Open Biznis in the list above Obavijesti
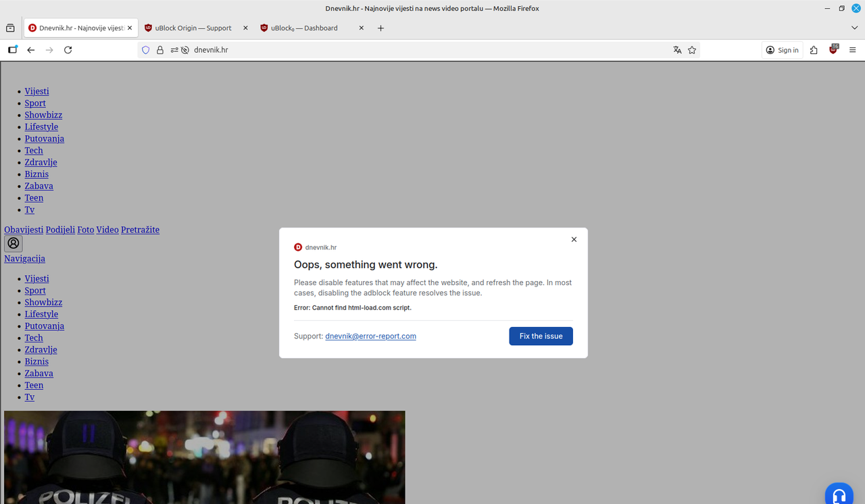Screen dimensions: 865x504 [x=36, y=174]
